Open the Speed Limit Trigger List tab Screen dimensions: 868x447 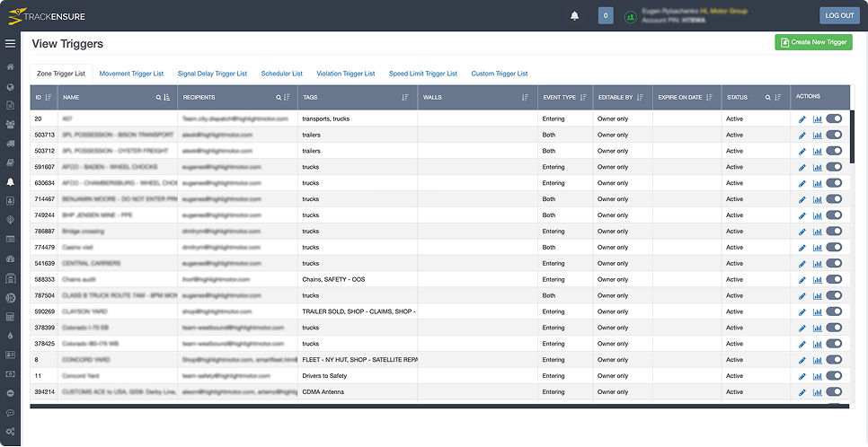423,74
